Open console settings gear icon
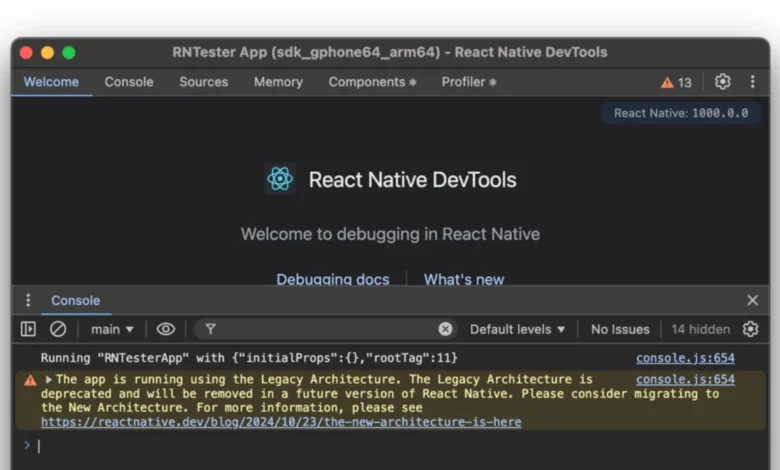 [750, 329]
